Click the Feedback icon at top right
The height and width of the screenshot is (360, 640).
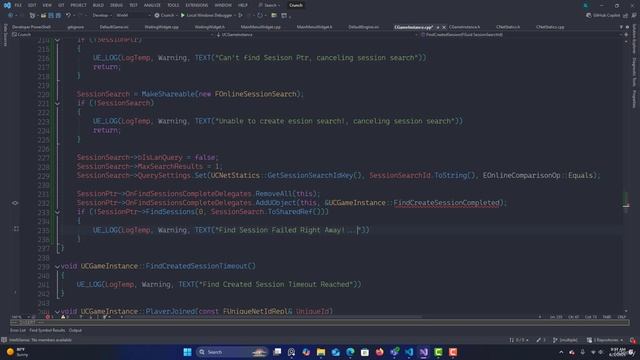click(x=634, y=16)
